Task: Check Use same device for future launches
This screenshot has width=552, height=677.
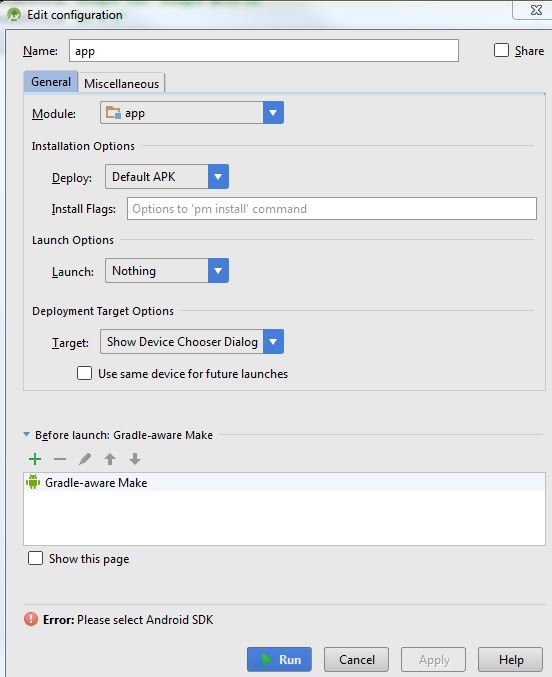Action: (x=84, y=373)
